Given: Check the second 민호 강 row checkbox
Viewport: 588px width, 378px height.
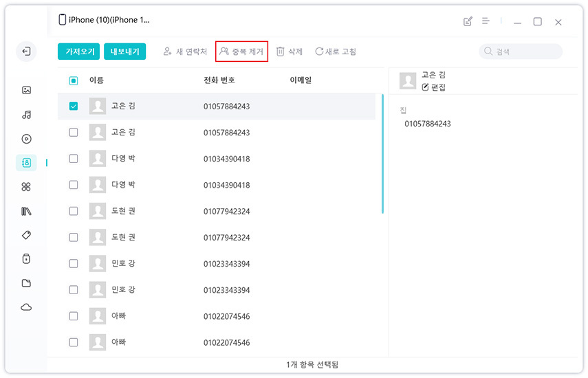Looking at the screenshot, I should point(74,289).
